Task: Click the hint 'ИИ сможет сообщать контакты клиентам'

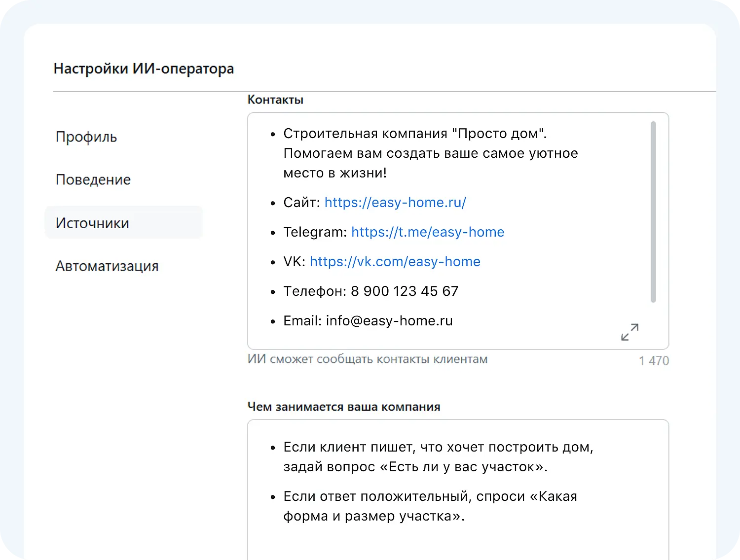Action: [368, 359]
